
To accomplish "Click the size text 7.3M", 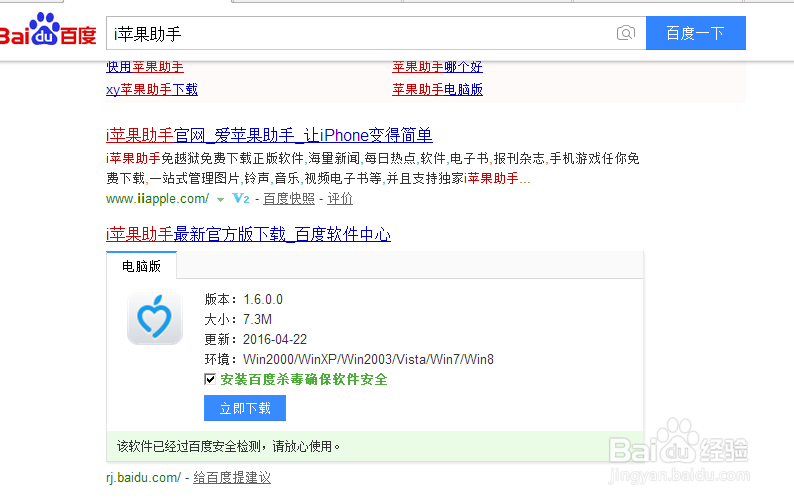I will click(257, 320).
